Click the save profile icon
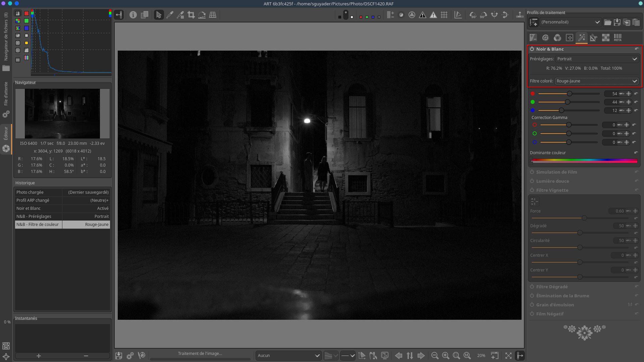Image resolution: width=644 pixels, height=362 pixels. pyautogui.click(x=617, y=22)
